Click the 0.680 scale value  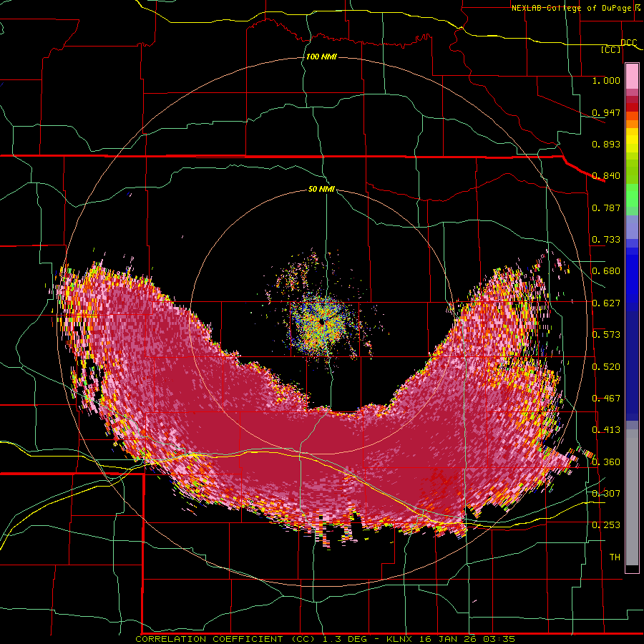click(x=606, y=271)
